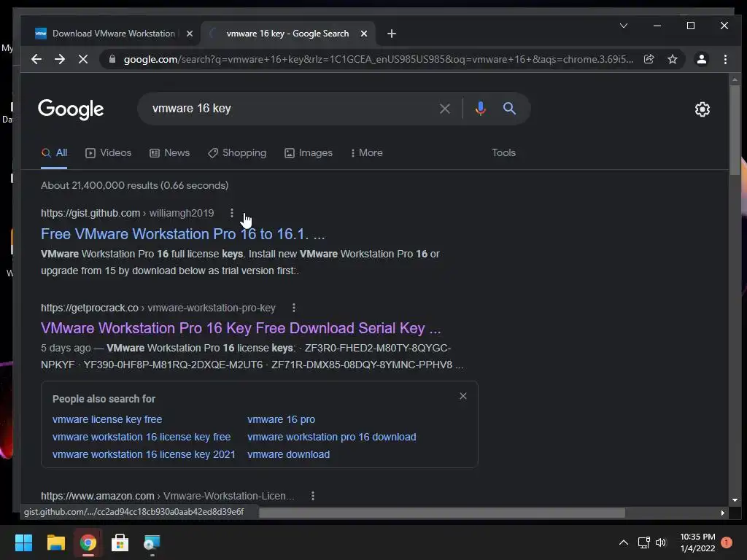This screenshot has height=560, width=747.
Task: Filter results by Shopping
Action: point(237,153)
